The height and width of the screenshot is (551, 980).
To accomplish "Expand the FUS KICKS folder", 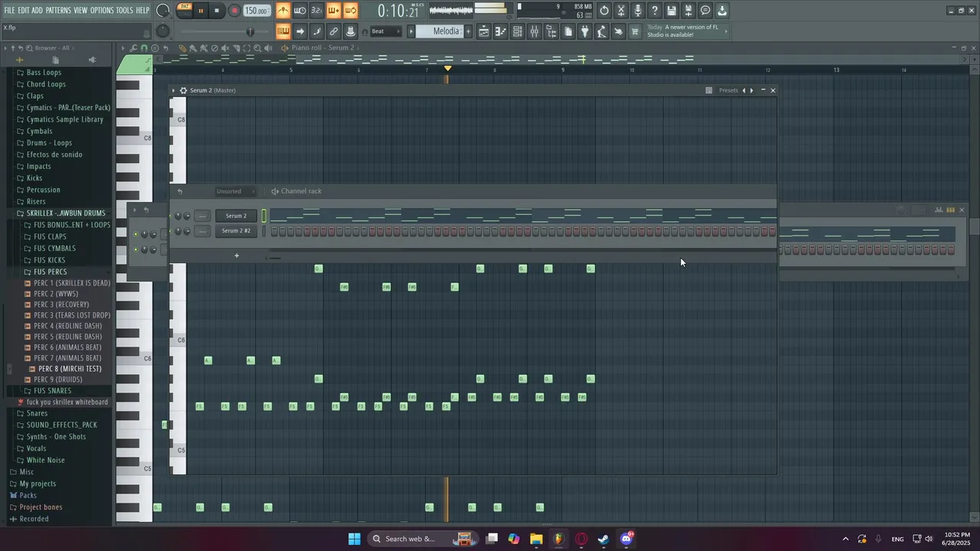I will click(50, 260).
